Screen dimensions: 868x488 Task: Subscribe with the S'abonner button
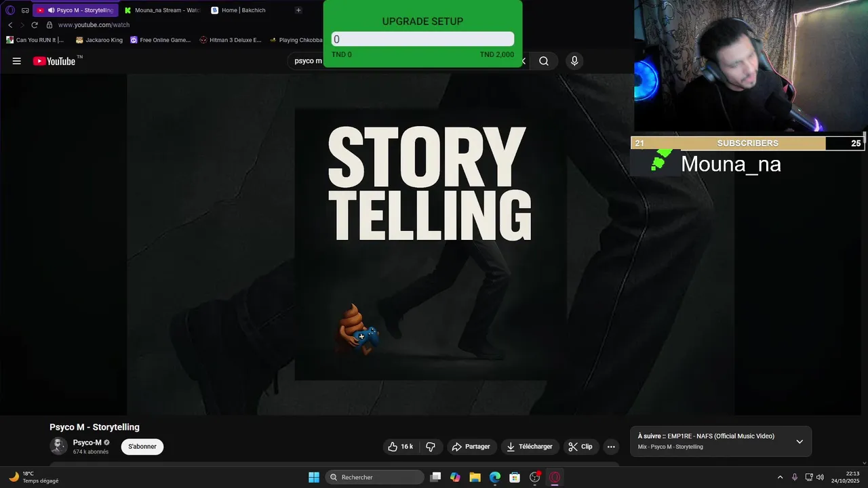(142, 447)
